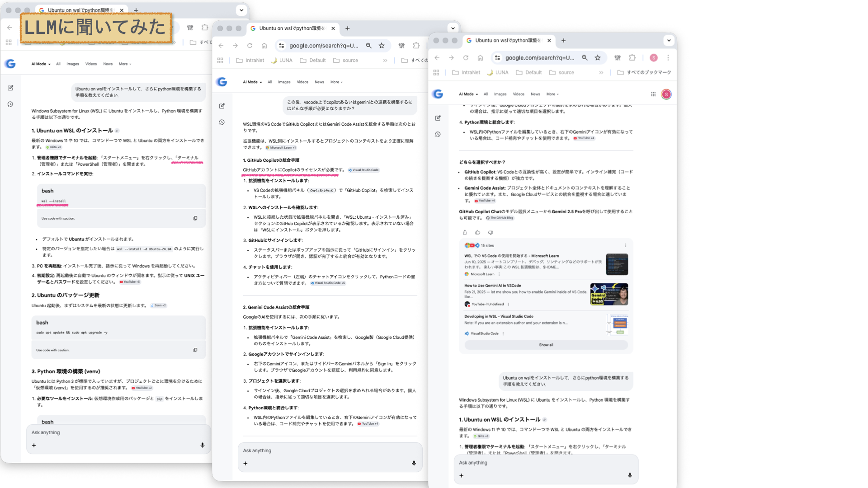Open the すべてのブックマーク folder in the right window
This screenshot has width=868, height=488.
[x=644, y=72]
